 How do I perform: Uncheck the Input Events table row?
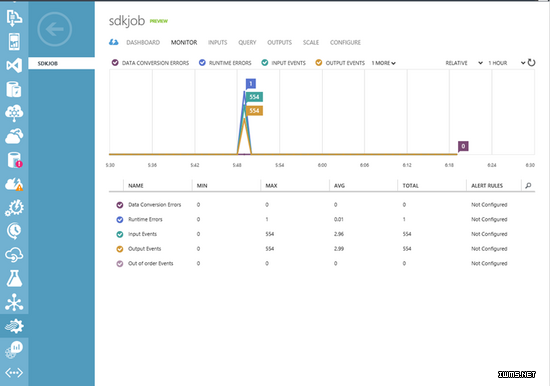tap(120, 234)
